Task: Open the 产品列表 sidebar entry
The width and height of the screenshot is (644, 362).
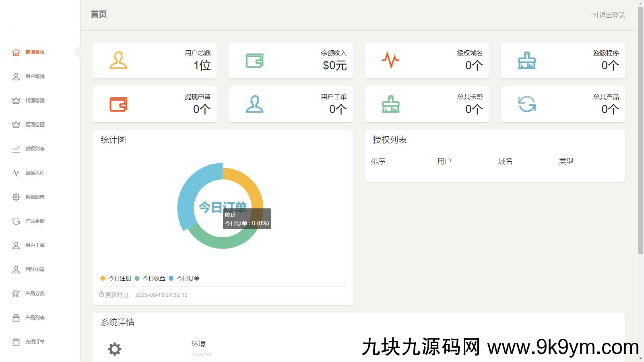Action: [x=35, y=318]
